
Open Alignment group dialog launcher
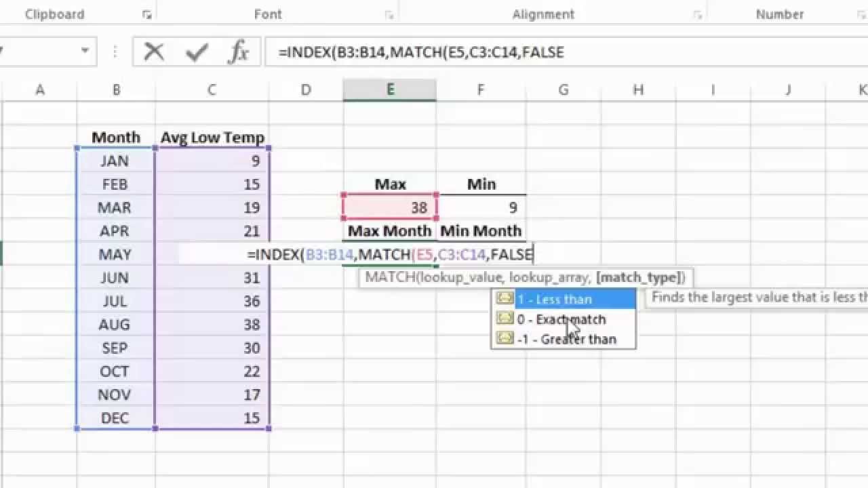pos(697,14)
